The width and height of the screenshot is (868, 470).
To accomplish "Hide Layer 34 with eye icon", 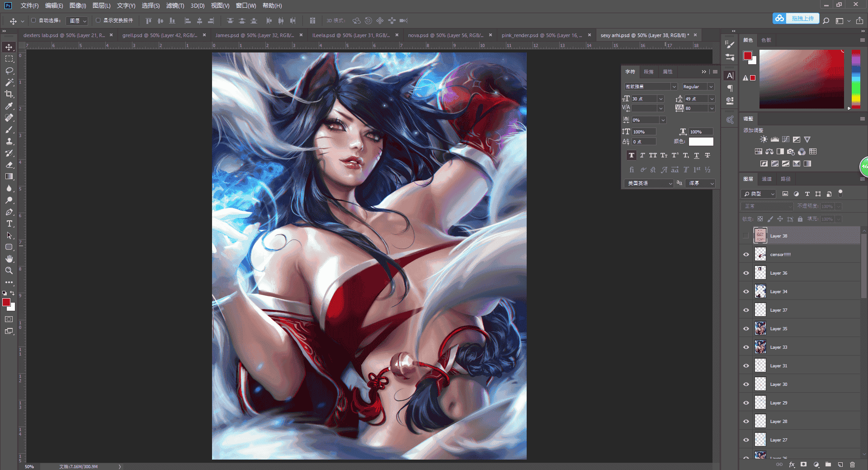I will click(x=746, y=291).
